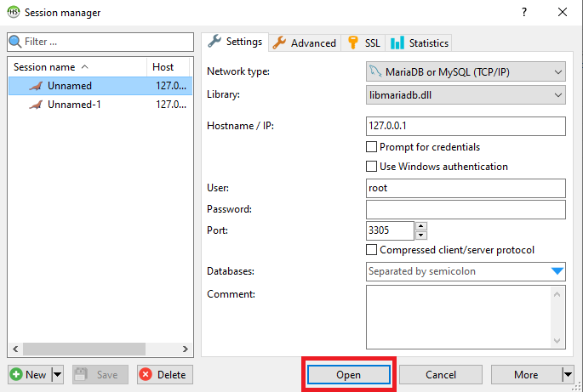Click the magnifier icon in the filter box
Viewport: 583px width, 392px height.
coord(14,42)
